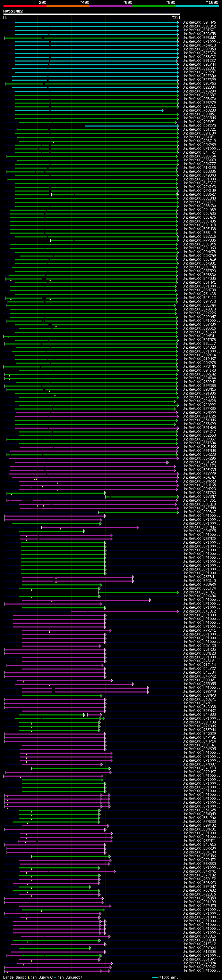Select label UniRef100_Q7XIV3
Image resolution: width=222 pixels, height=980 pixels.
(x=199, y=187)
